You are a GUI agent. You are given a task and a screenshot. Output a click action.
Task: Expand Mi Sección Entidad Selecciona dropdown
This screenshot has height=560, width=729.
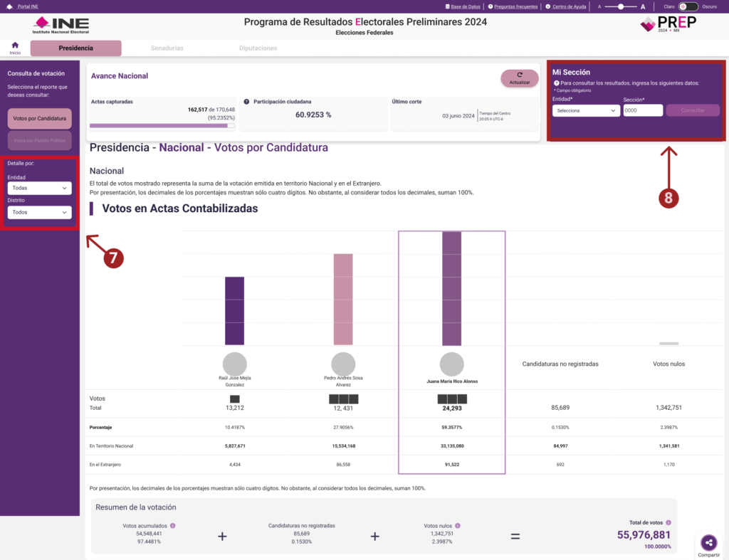[x=586, y=110]
